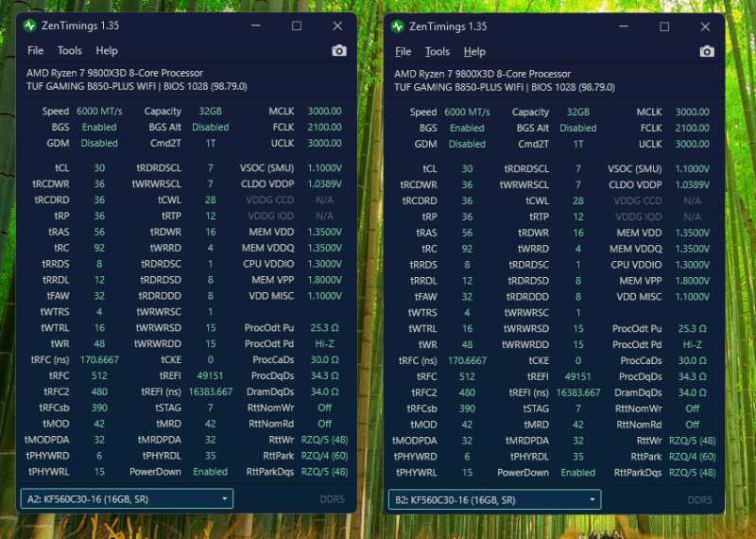The width and height of the screenshot is (756, 539).
Task: Click the RttPark RZQ/4 (60) value in left window
Action: point(324,456)
